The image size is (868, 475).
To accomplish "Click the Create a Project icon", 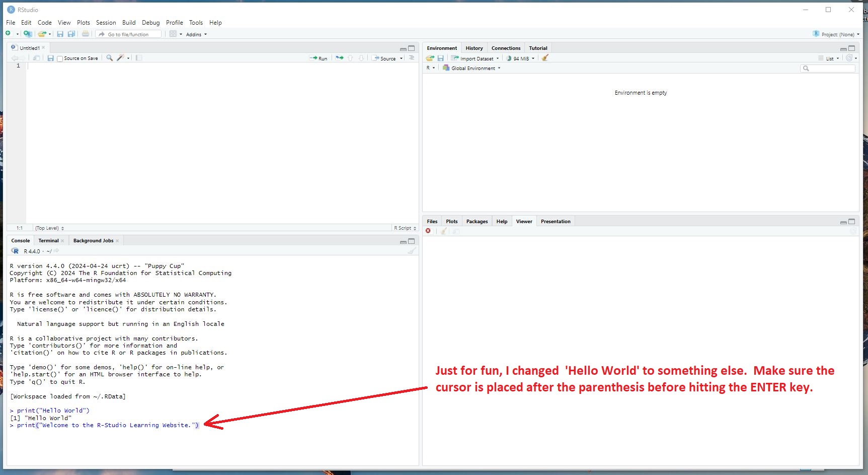I will pos(28,34).
